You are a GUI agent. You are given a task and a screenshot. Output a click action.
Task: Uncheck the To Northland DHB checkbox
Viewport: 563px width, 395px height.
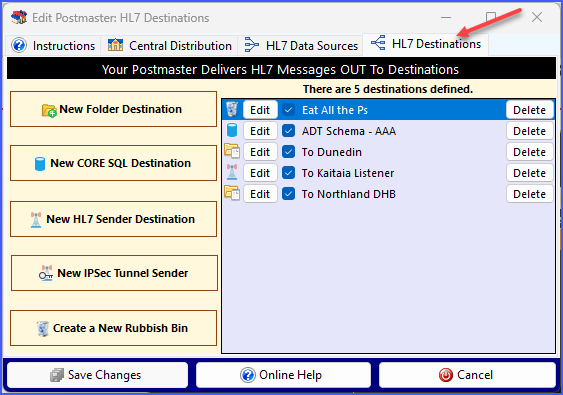click(x=288, y=194)
